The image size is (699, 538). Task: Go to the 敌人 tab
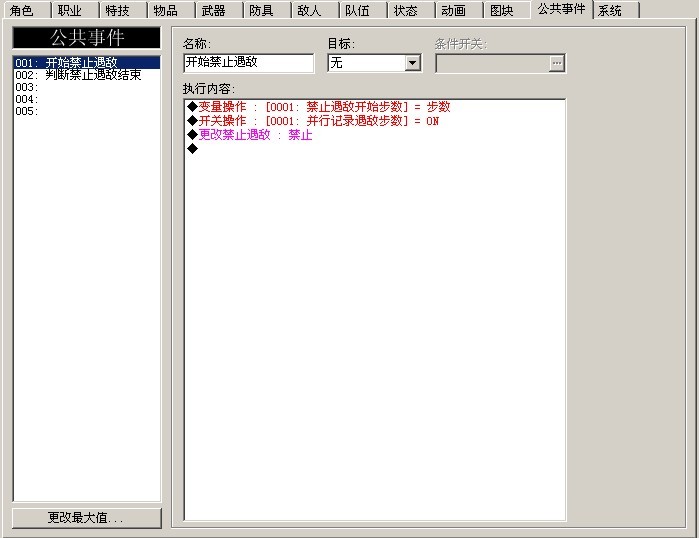(x=315, y=10)
